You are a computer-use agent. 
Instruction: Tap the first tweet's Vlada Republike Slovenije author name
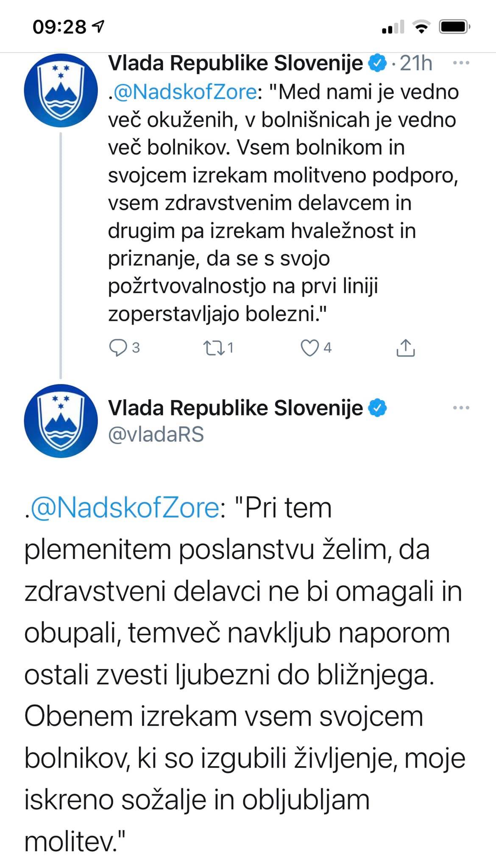point(236,64)
